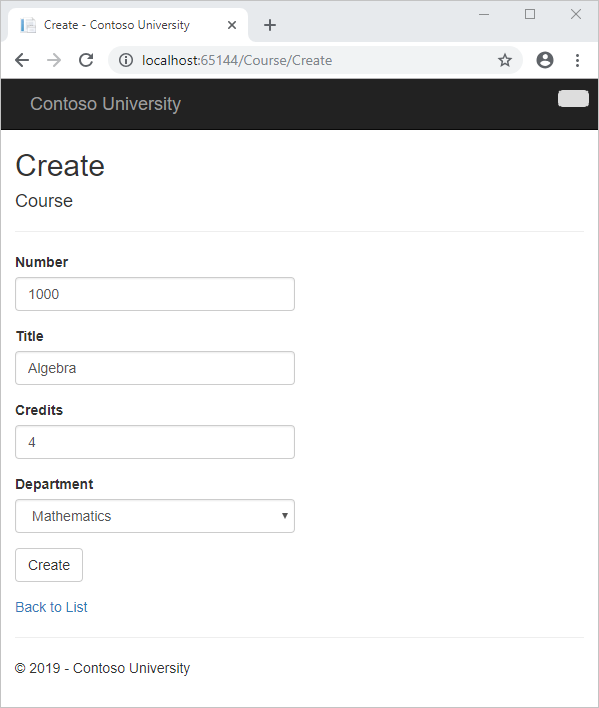Screen dimensions: 599x708
Task: Minimize the browser window
Action: tap(484, 14)
